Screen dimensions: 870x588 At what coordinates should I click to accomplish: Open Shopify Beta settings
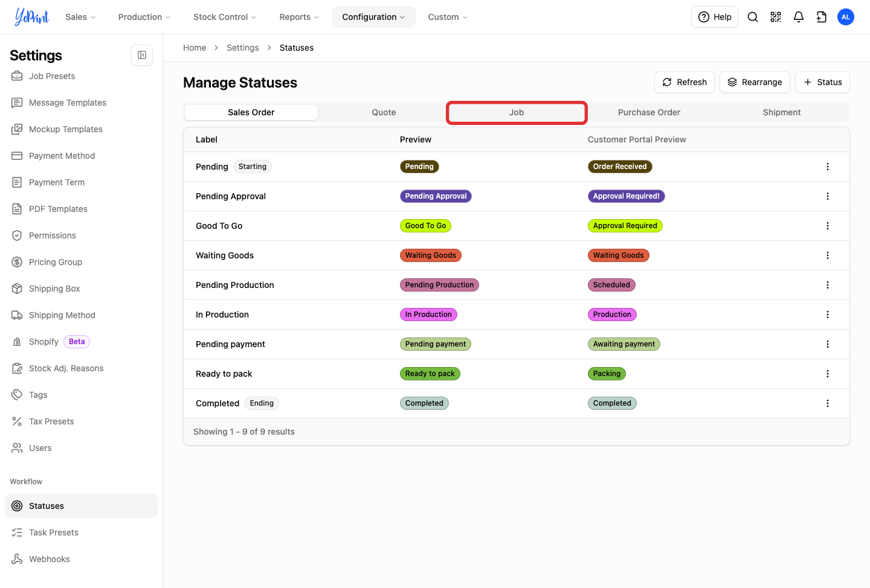[81, 342]
